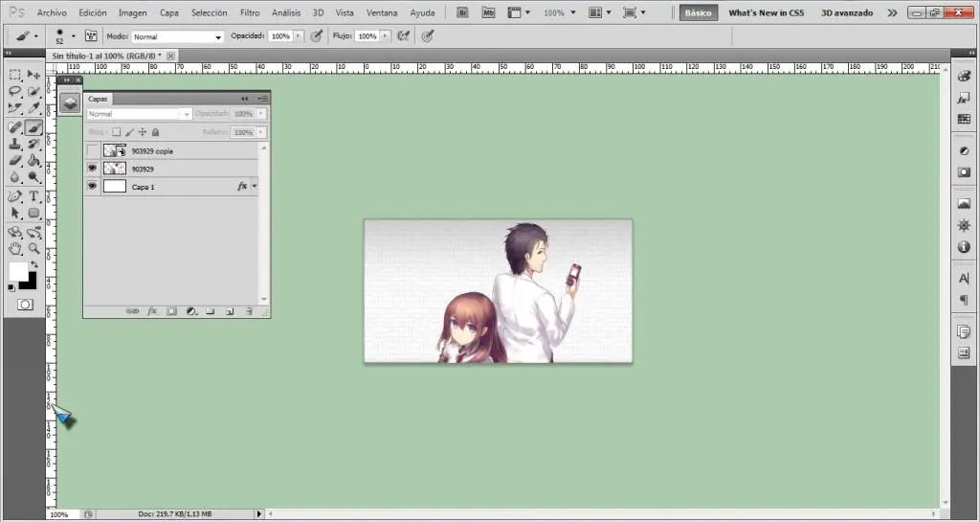Image resolution: width=980 pixels, height=522 pixels.
Task: Select the Horizontal Type tool
Action: click(33, 197)
